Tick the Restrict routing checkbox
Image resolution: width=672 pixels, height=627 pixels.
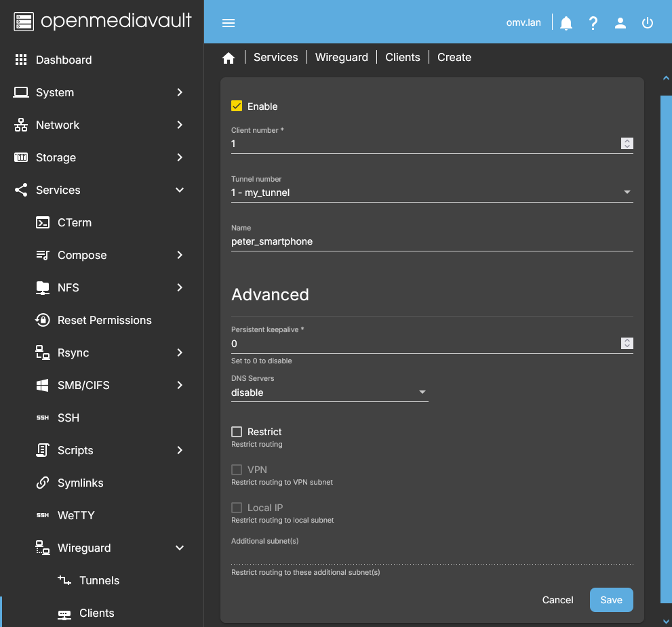(x=237, y=432)
